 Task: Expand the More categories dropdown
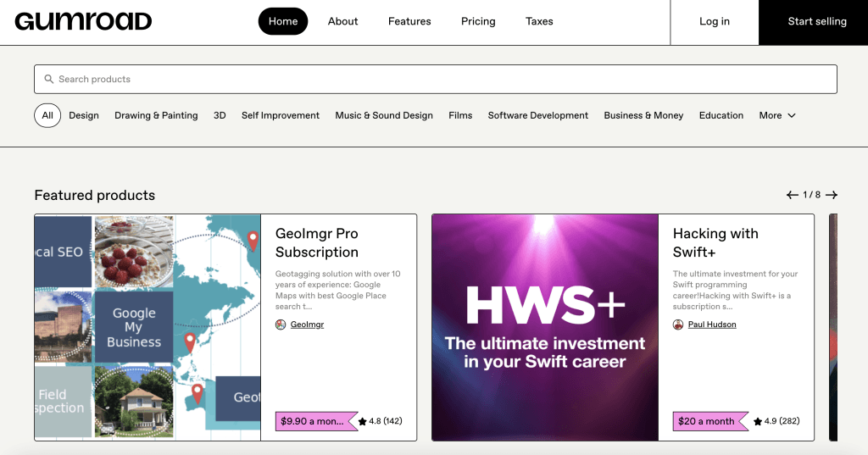tap(777, 115)
